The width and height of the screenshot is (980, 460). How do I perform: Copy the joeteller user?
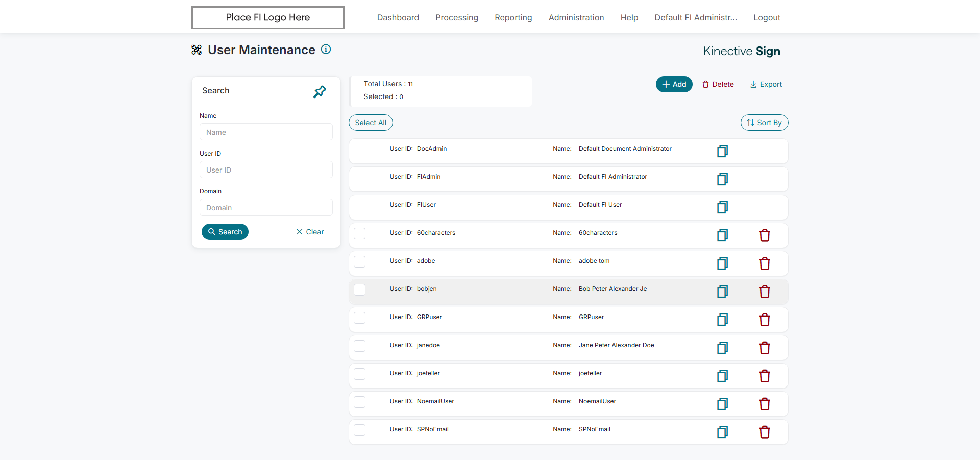[x=722, y=376]
